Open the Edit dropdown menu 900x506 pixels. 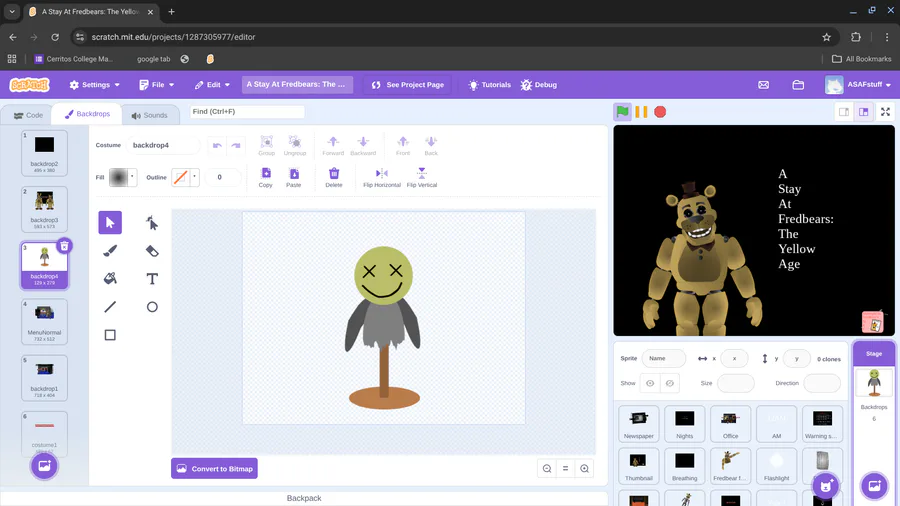212,85
